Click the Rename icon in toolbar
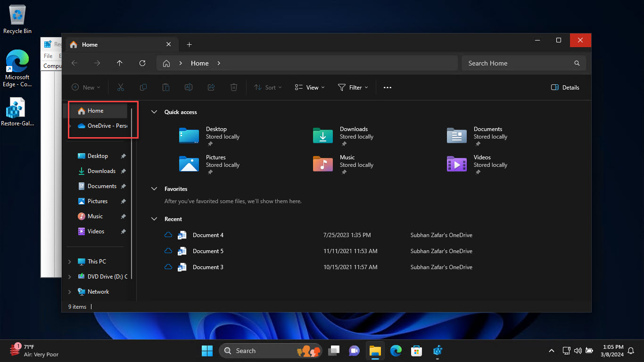Screen dimensions: 644x362 coord(188,87)
